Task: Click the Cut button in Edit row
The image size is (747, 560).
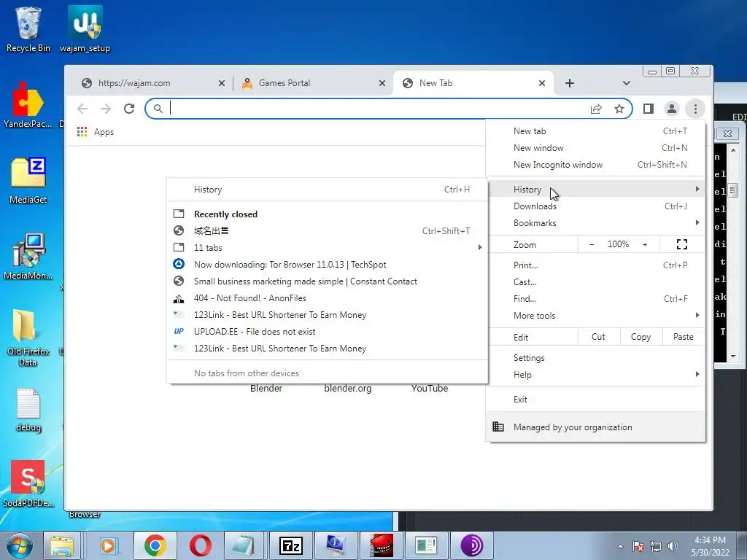Action: (598, 337)
